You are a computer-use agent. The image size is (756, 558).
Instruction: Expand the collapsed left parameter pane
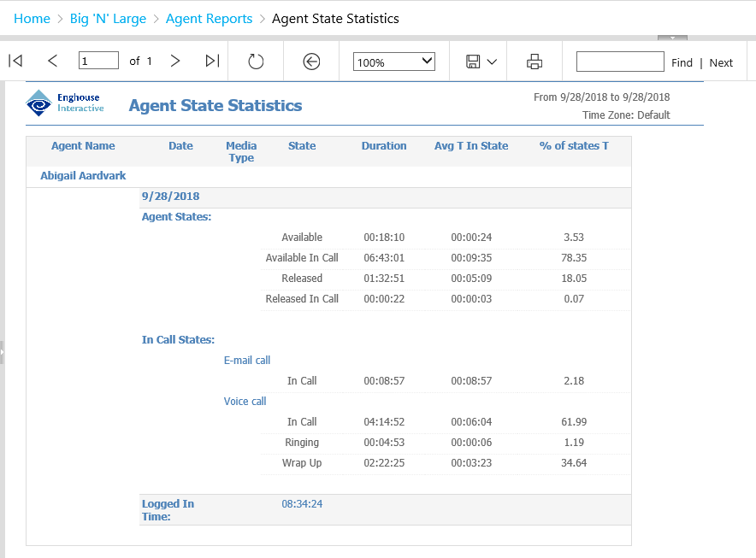(x=3, y=351)
